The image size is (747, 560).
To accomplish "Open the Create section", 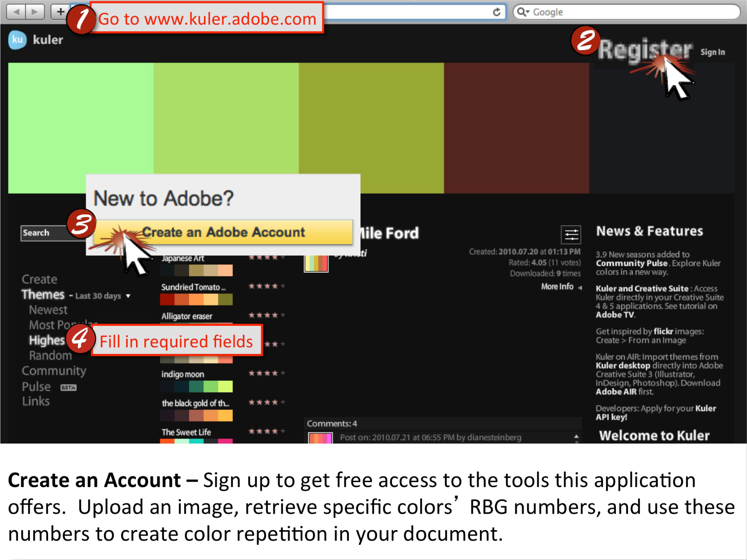I will [x=39, y=279].
